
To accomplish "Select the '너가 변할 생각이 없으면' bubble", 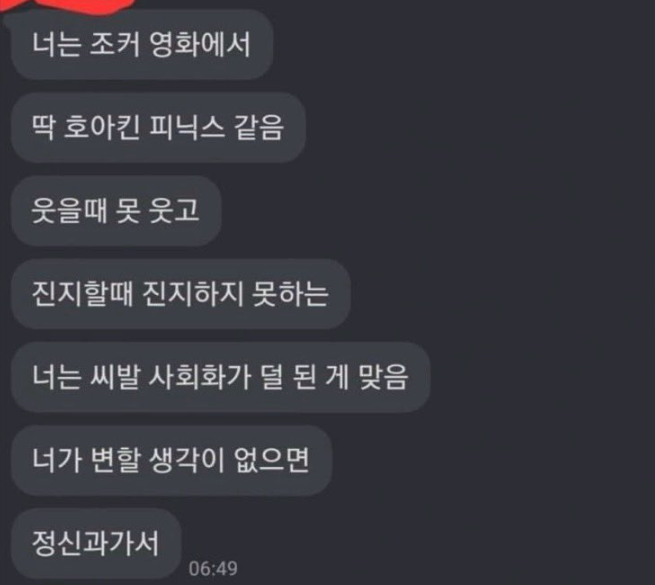I will [x=171, y=460].
